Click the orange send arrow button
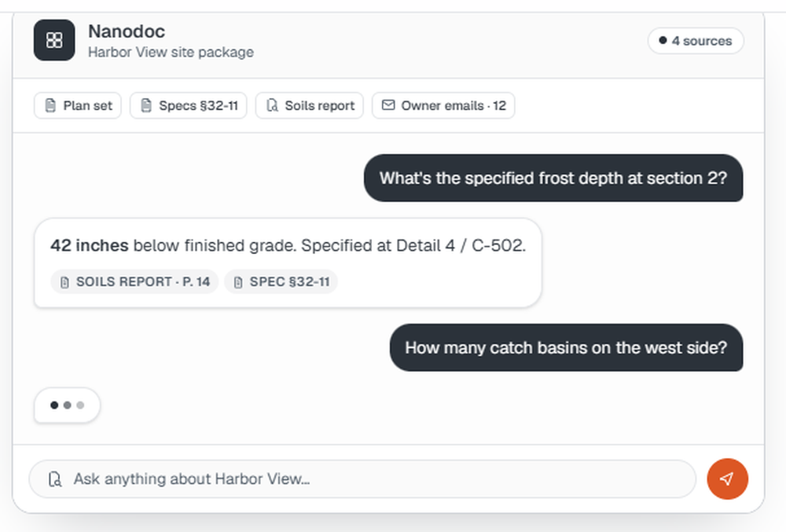Screen dimensions: 786x532 tap(727, 479)
